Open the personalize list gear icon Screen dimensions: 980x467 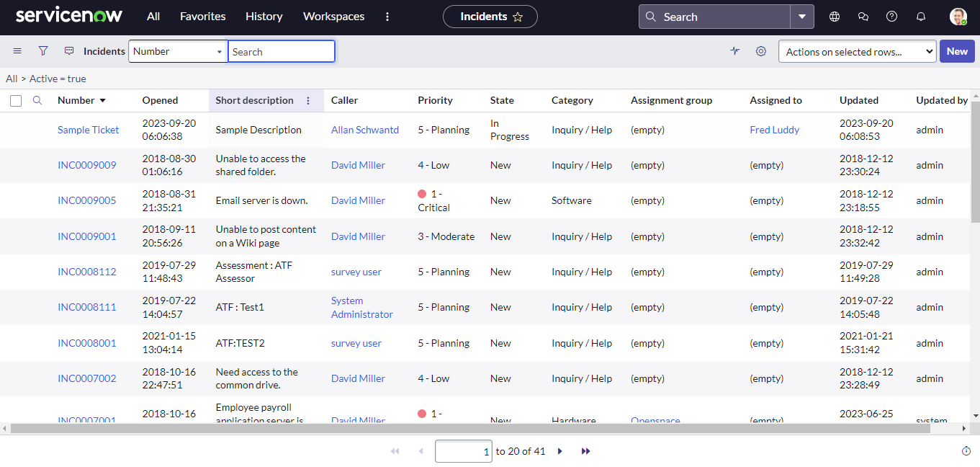761,51
